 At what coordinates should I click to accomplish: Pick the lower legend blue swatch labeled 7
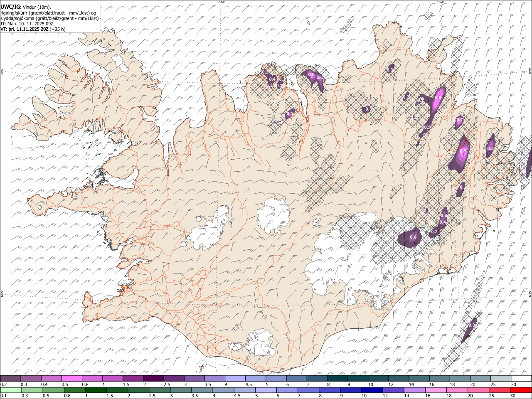pyautogui.click(x=308, y=390)
